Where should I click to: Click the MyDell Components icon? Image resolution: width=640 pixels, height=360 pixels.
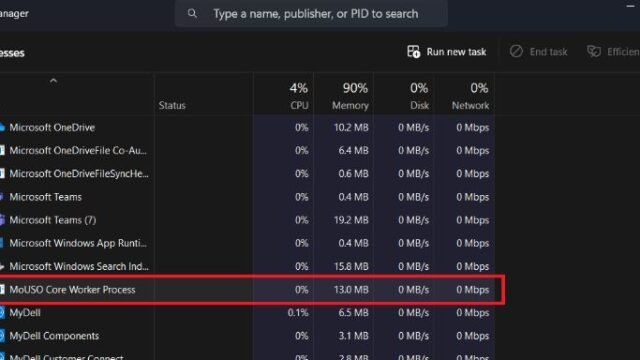click(2, 336)
